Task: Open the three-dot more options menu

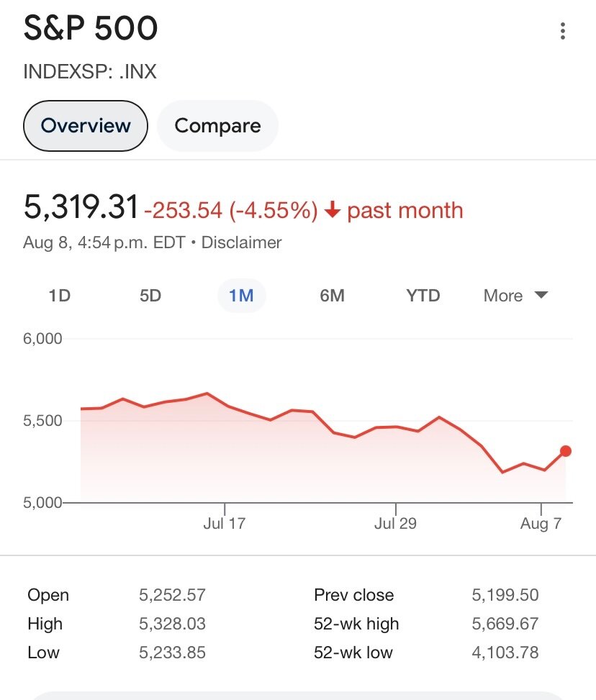Action: 563,31
